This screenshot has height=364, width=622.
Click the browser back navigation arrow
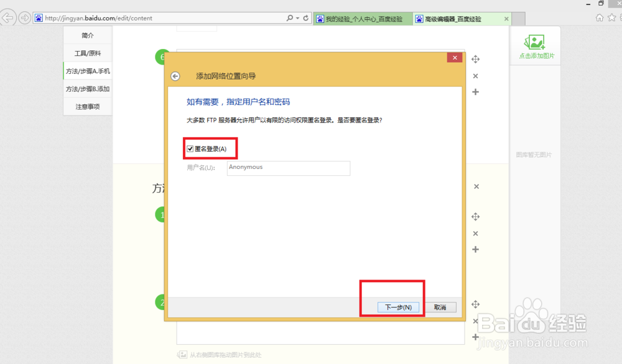pyautogui.click(x=8, y=17)
